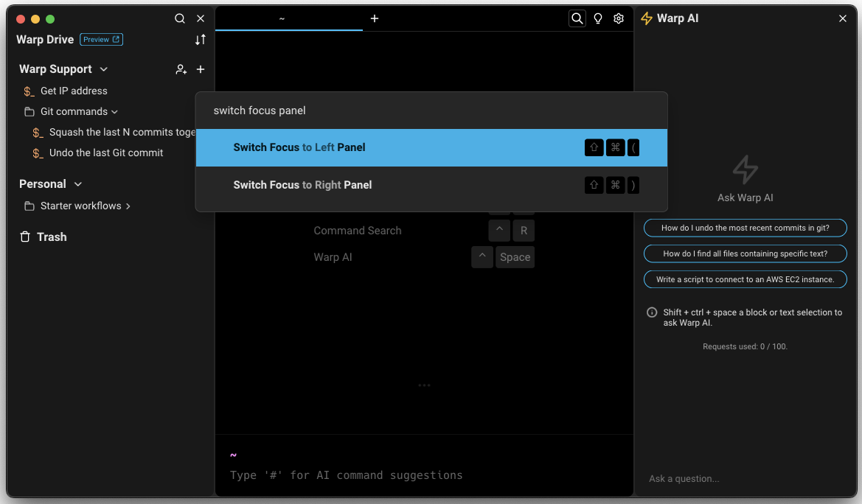The image size is (862, 504).
Task: Collapse the Personal section chevron
Action: tap(78, 184)
